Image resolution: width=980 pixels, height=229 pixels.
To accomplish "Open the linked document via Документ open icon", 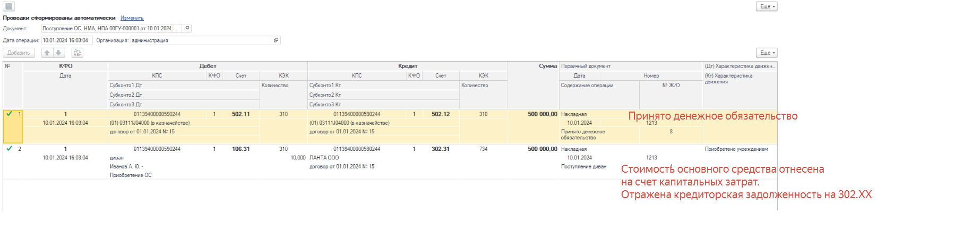I will point(187,29).
